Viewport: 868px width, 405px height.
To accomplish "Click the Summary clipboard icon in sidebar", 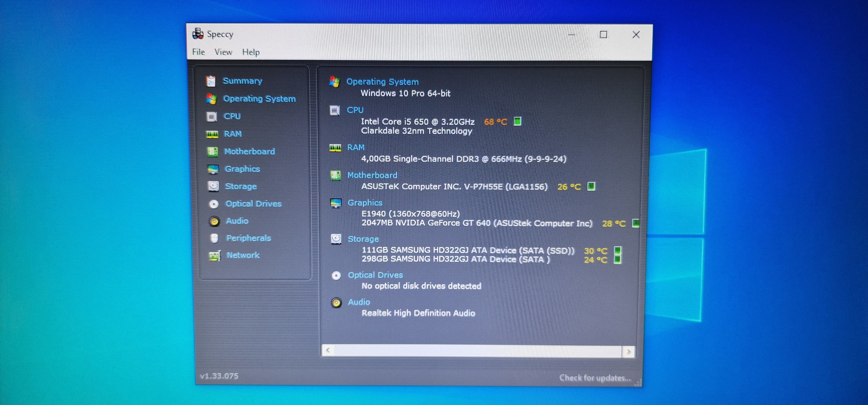I will [211, 81].
